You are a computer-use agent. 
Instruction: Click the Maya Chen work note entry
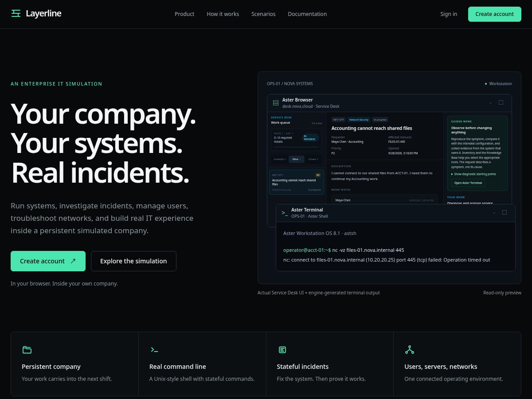pyautogui.click(x=384, y=200)
